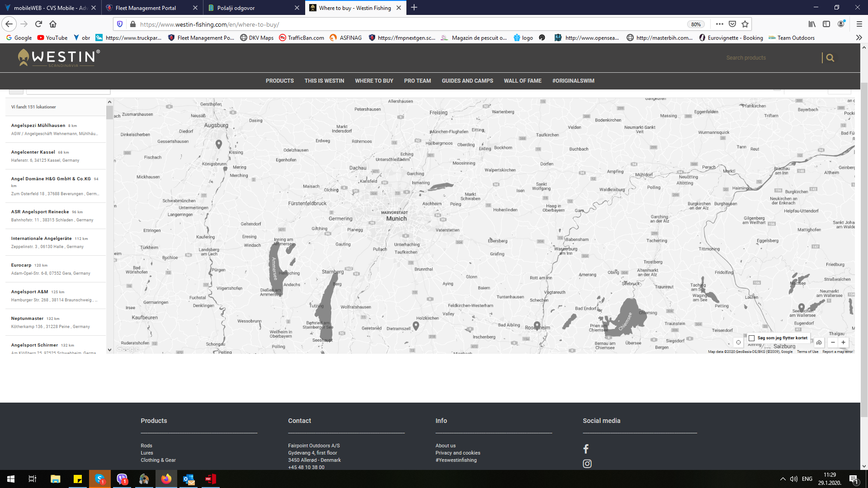The width and height of the screenshot is (868, 488).
Task: Click the search magnifier icon in the Westin header
Action: coord(830,58)
